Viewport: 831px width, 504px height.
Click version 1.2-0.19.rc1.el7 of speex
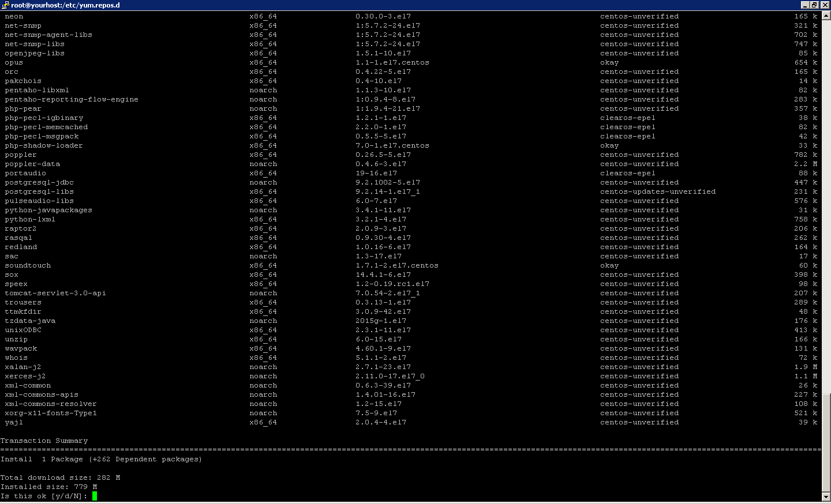click(392, 284)
